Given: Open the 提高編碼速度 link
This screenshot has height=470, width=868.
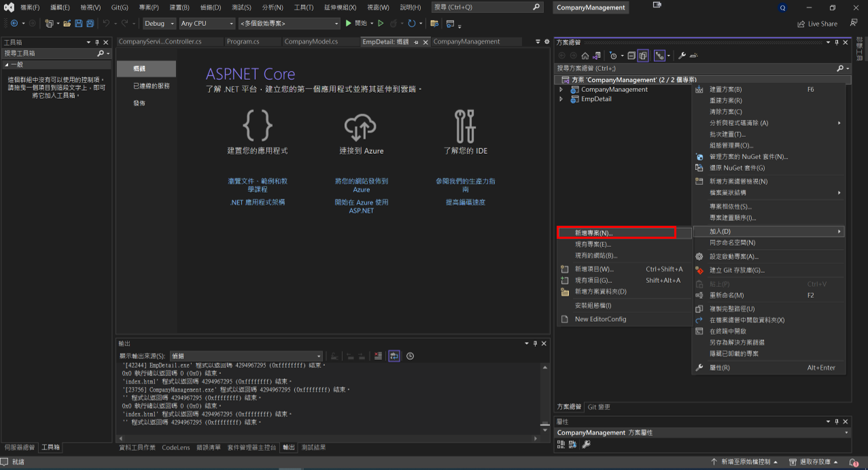Looking at the screenshot, I should coord(466,202).
